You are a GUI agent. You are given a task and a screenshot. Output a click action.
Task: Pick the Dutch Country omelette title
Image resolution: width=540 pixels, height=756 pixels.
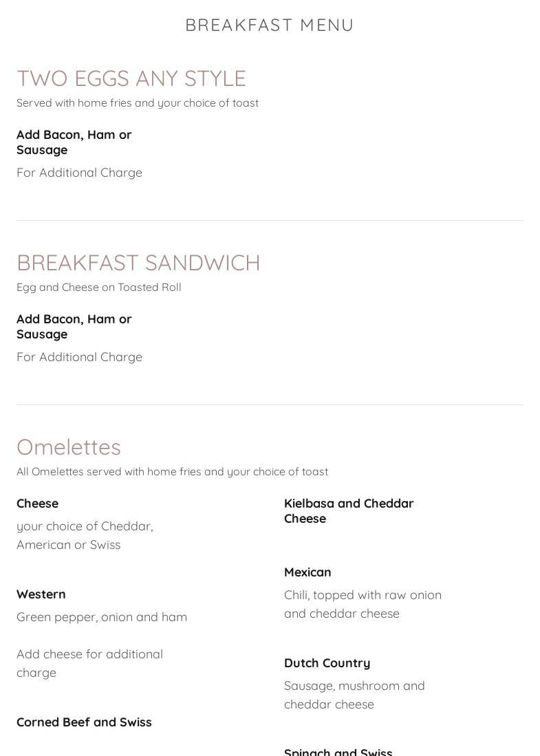tap(327, 663)
